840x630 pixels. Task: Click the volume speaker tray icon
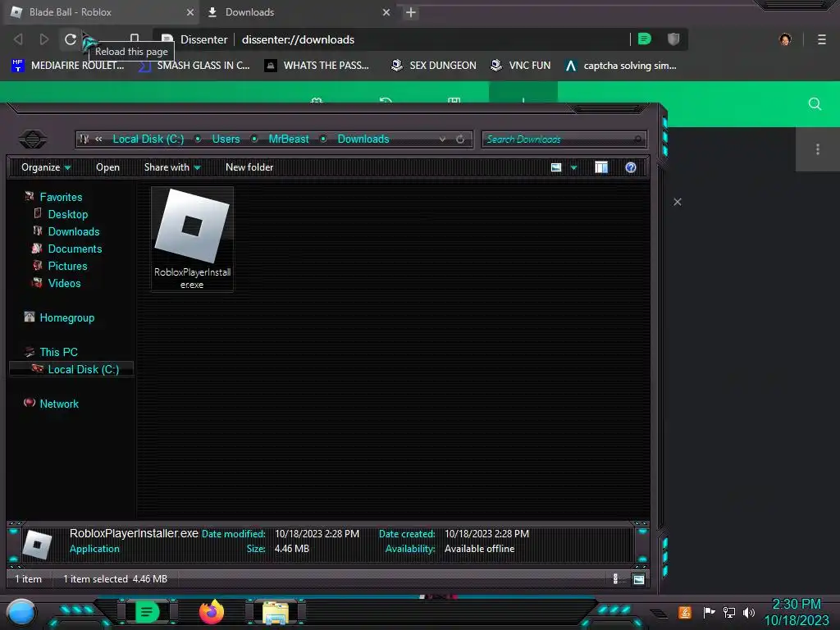click(x=748, y=612)
